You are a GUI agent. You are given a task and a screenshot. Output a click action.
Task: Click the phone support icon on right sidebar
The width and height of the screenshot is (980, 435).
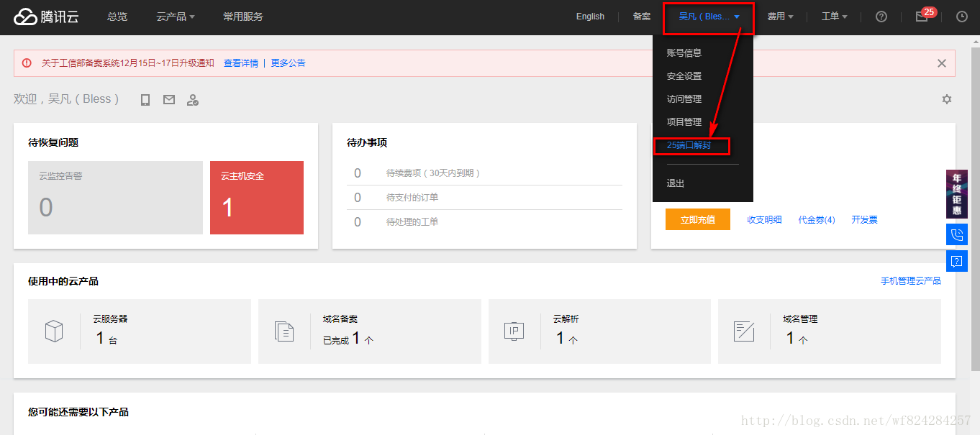[x=957, y=234]
